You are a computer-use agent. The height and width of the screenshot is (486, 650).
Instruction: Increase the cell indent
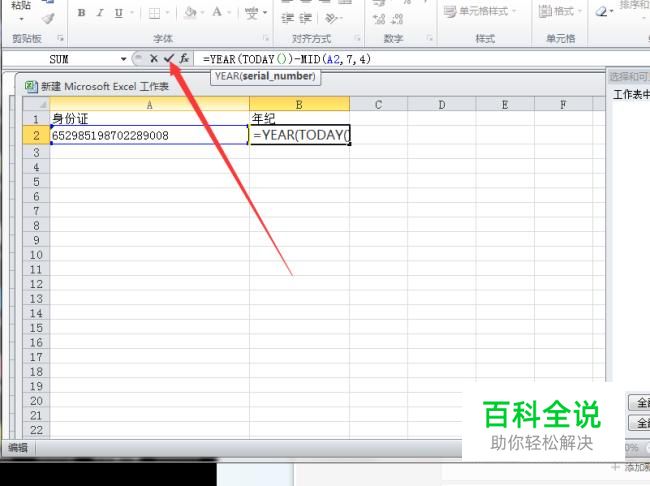coord(306,18)
